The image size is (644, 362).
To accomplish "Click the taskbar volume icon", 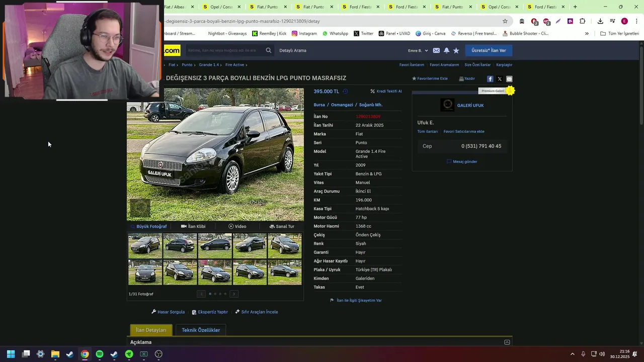I will [602, 354].
